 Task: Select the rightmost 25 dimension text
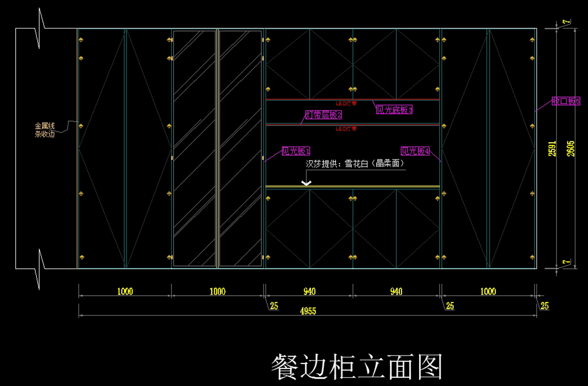[x=545, y=307]
